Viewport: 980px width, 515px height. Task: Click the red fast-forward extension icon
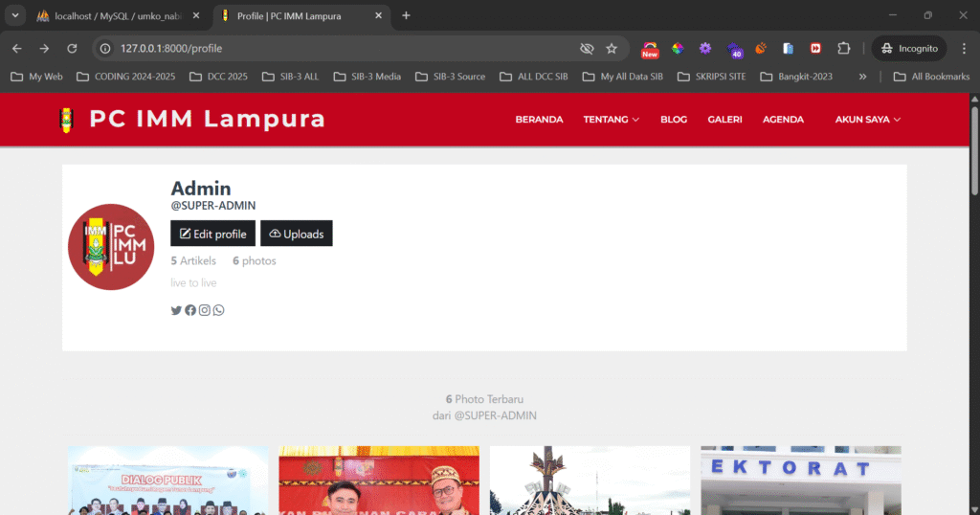(815, 48)
